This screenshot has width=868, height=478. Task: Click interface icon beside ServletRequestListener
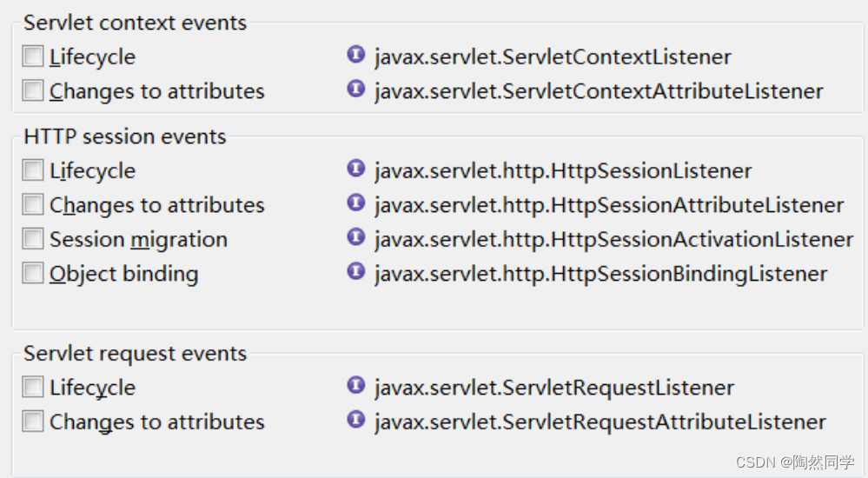pos(356,385)
